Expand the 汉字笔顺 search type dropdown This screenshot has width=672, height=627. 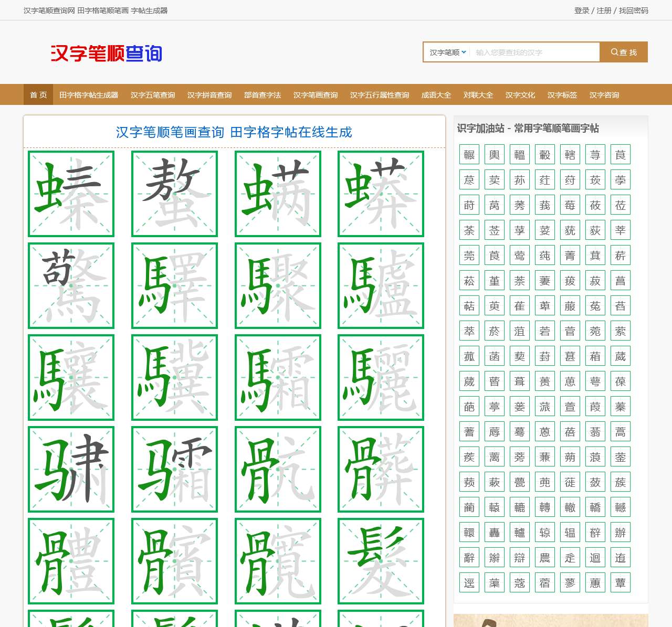(447, 52)
